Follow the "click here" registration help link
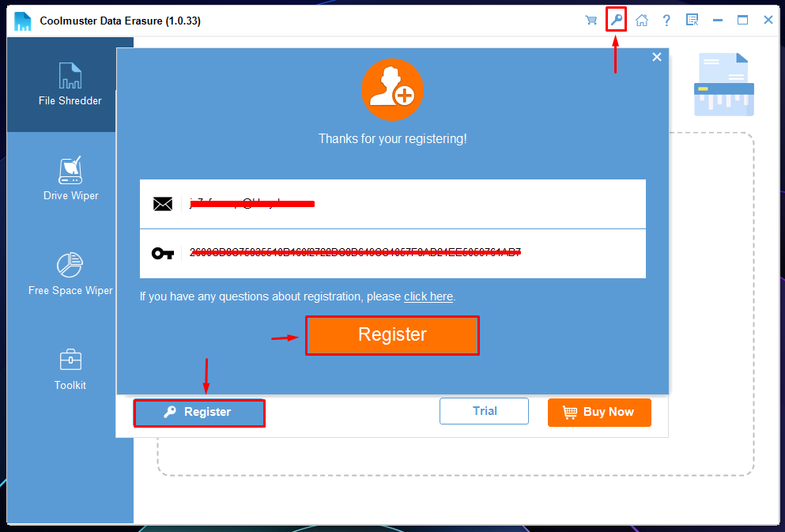The height and width of the screenshot is (532, 785). [x=428, y=296]
